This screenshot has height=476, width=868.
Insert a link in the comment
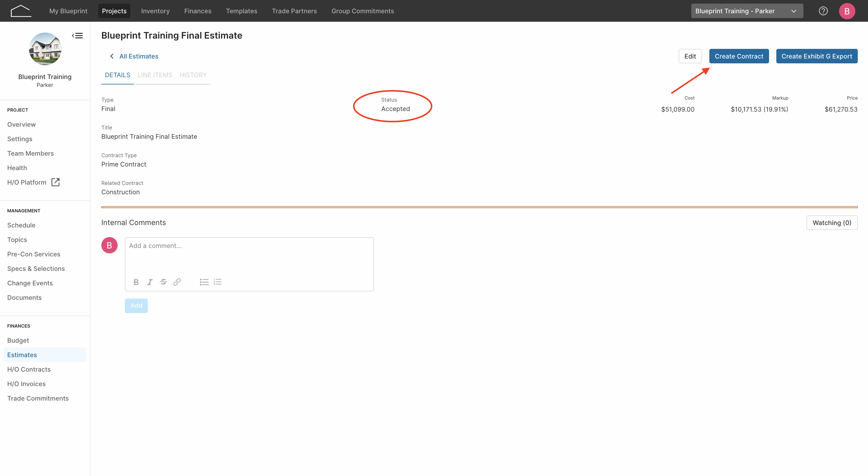(177, 282)
